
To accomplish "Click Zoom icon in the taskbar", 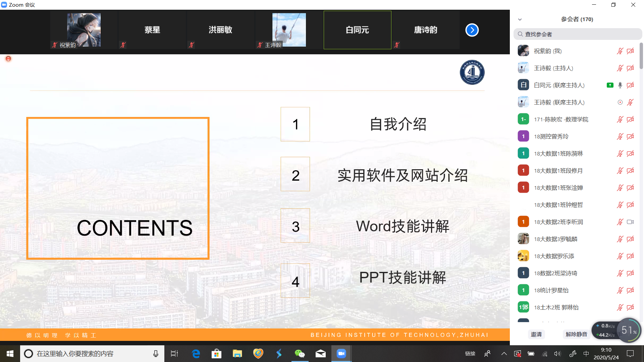I will coord(341,354).
